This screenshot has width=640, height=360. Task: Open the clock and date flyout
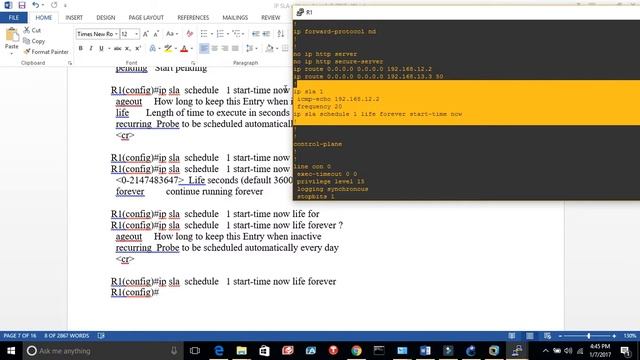click(x=600, y=351)
